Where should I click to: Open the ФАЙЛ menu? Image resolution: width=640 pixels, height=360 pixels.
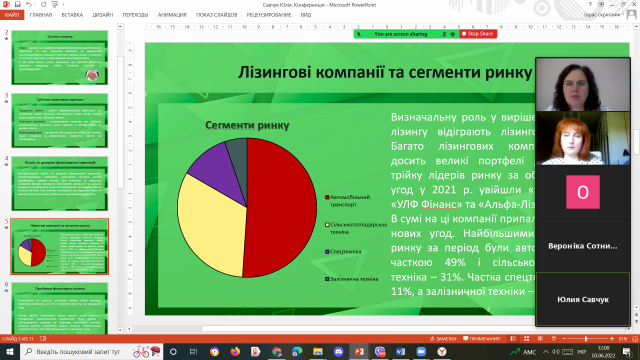12,15
